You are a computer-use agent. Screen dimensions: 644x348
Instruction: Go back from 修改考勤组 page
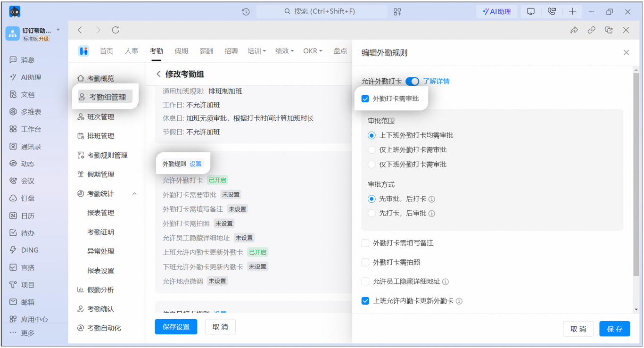tap(158, 74)
